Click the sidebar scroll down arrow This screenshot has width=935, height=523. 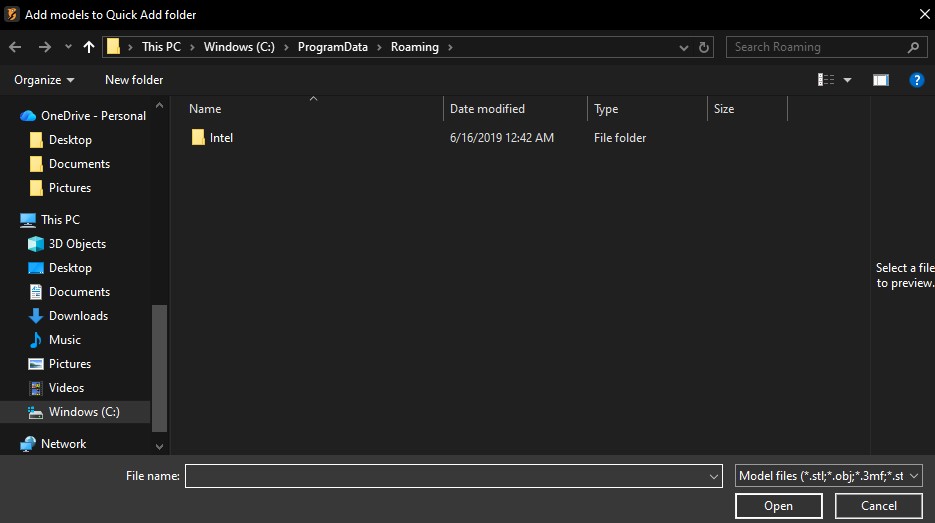pyautogui.click(x=159, y=446)
